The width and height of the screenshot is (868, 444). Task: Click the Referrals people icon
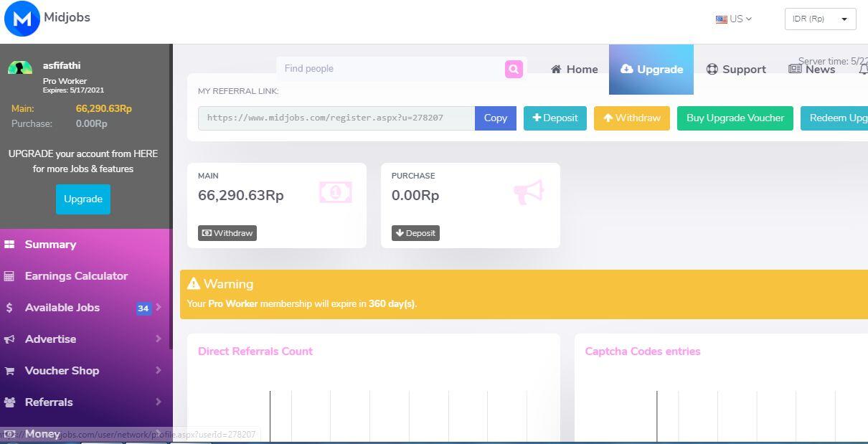9,402
